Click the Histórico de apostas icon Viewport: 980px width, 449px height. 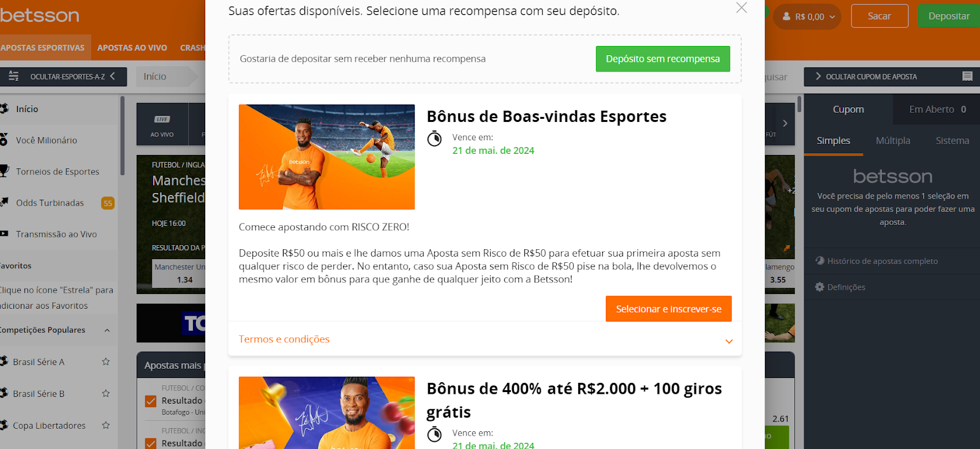pyautogui.click(x=820, y=261)
